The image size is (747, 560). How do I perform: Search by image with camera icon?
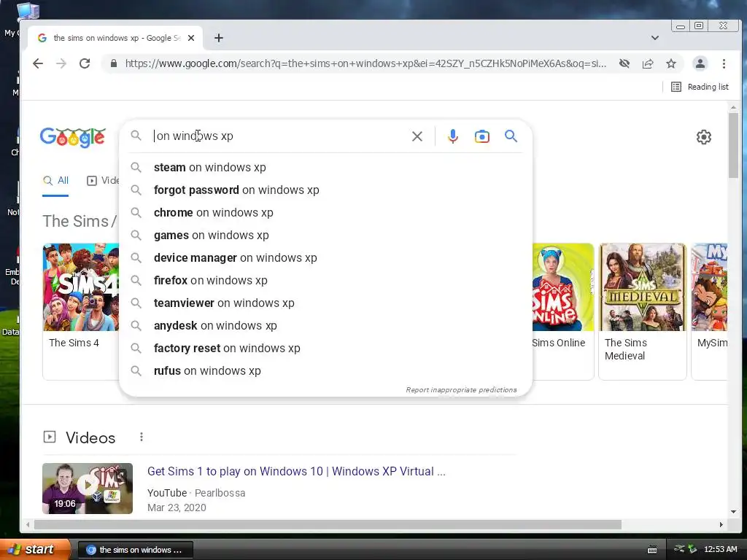(481, 136)
